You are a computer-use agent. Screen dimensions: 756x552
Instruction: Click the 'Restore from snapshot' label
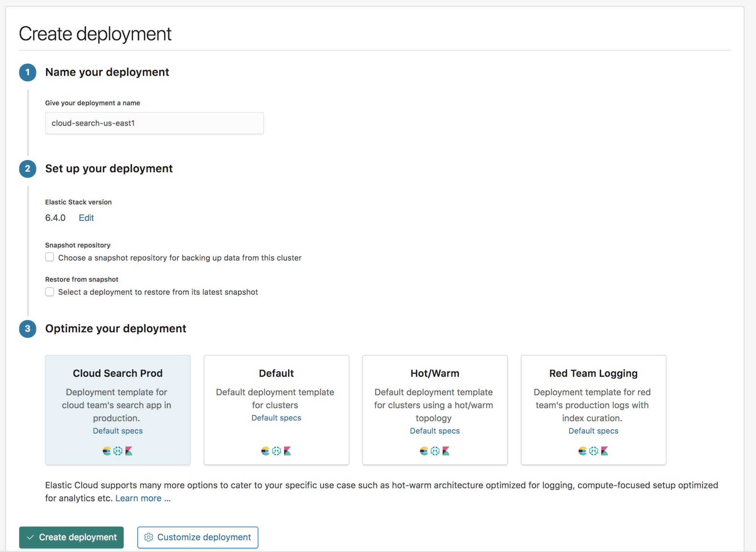tap(82, 279)
